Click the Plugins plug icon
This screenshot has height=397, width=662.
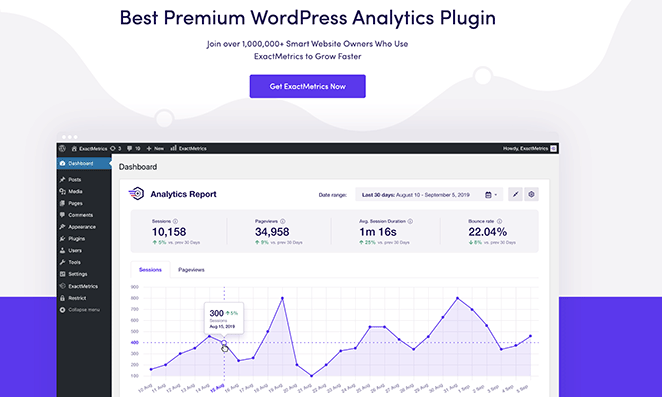tap(62, 239)
